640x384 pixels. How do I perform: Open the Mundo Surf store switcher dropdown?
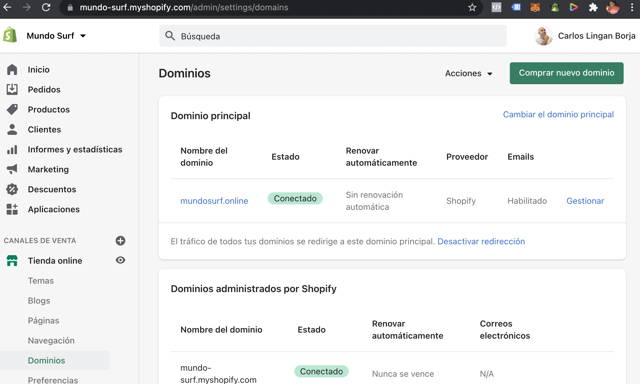56,36
